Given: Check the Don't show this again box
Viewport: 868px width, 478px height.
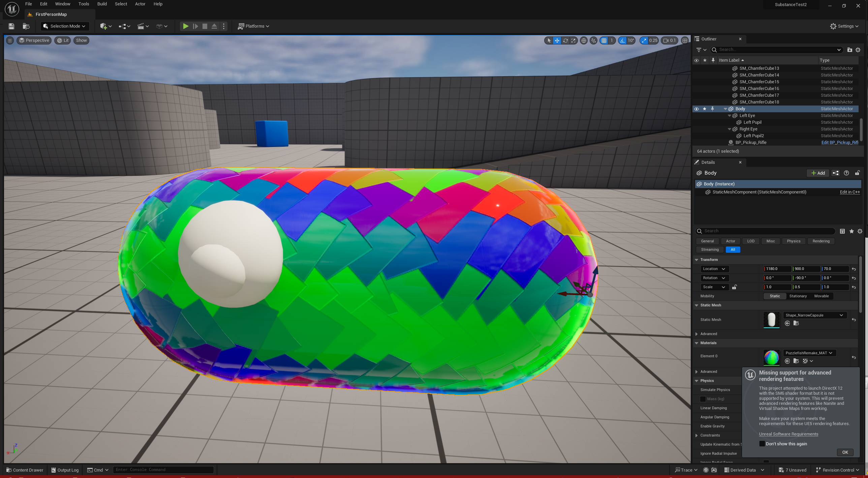Looking at the screenshot, I should [x=762, y=444].
